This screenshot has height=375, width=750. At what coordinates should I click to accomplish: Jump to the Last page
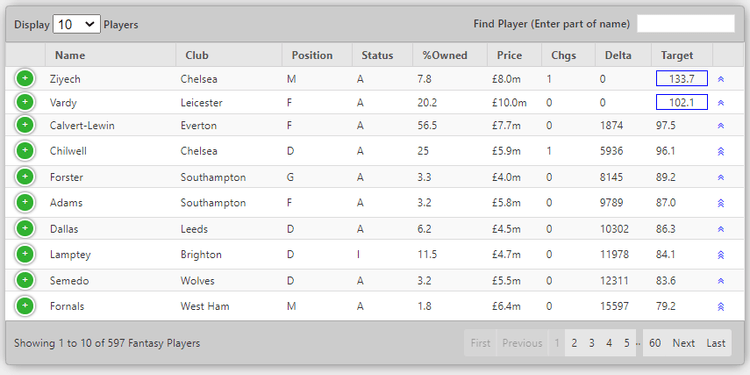click(716, 343)
